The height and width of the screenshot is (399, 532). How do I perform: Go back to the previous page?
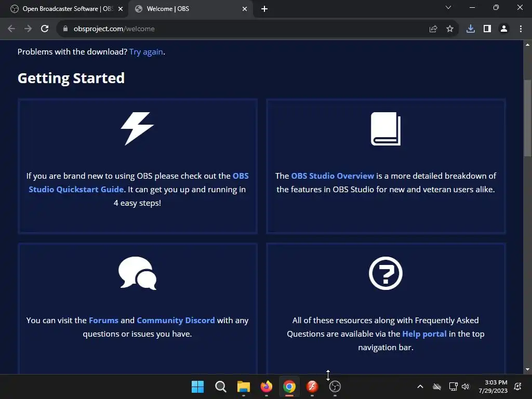11,29
